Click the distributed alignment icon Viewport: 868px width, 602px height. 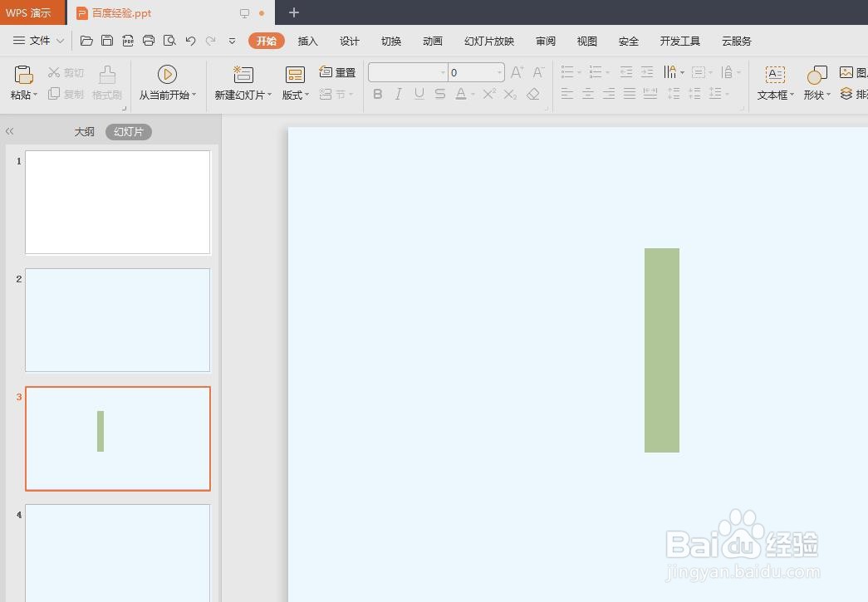[x=650, y=94]
